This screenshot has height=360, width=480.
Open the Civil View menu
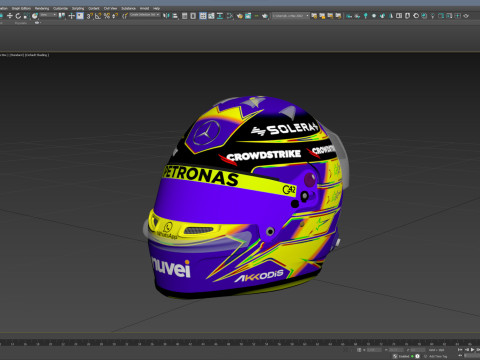(x=110, y=8)
